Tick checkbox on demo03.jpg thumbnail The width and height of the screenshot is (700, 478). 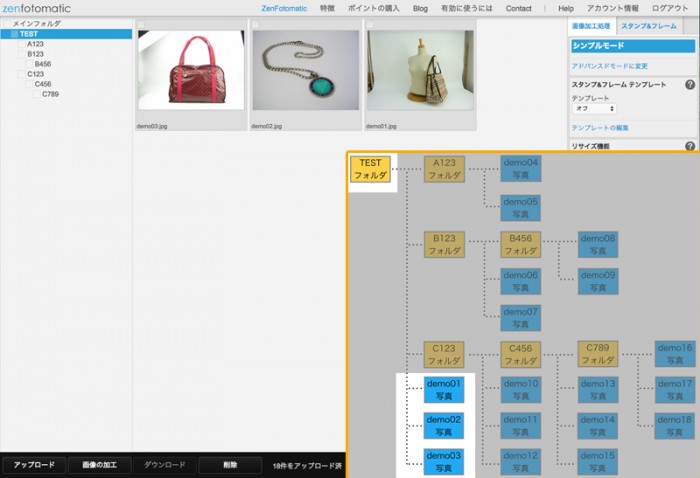coord(141,24)
